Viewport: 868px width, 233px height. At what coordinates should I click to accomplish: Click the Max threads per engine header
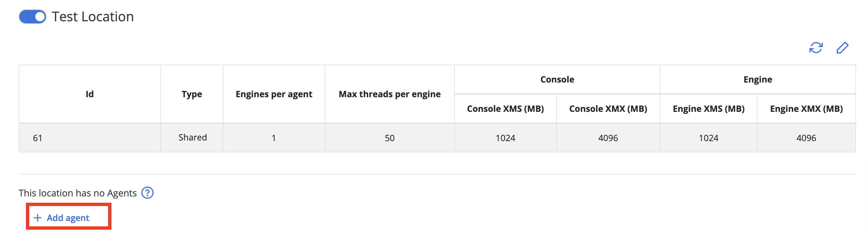coord(389,94)
